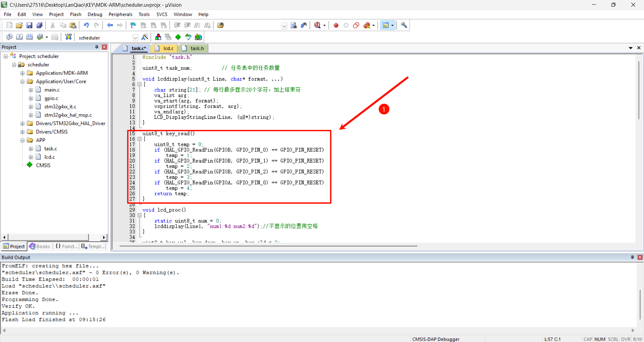Image resolution: width=644 pixels, height=342 pixels.
Task: Select the CMSIS component in the tree
Action: click(43, 165)
